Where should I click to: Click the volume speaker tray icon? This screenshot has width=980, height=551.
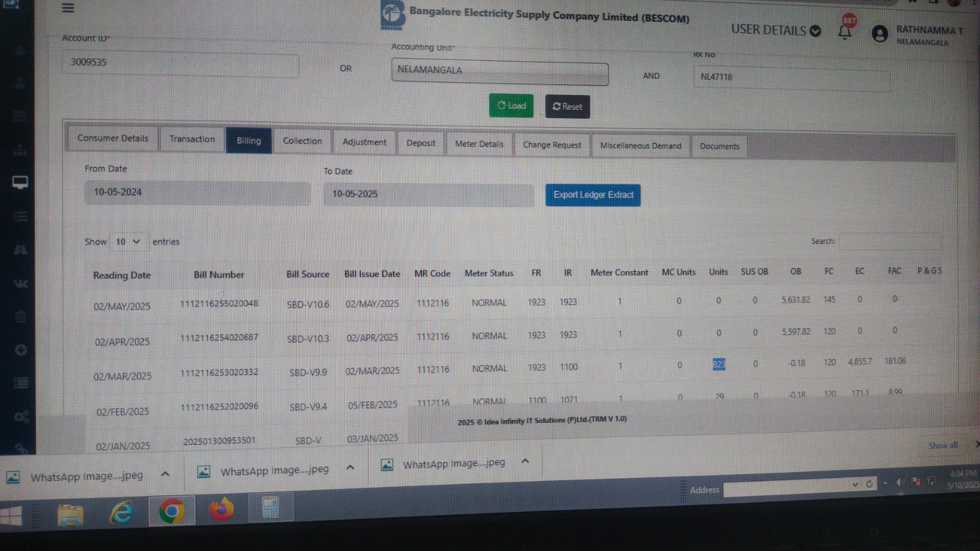pos(900,482)
